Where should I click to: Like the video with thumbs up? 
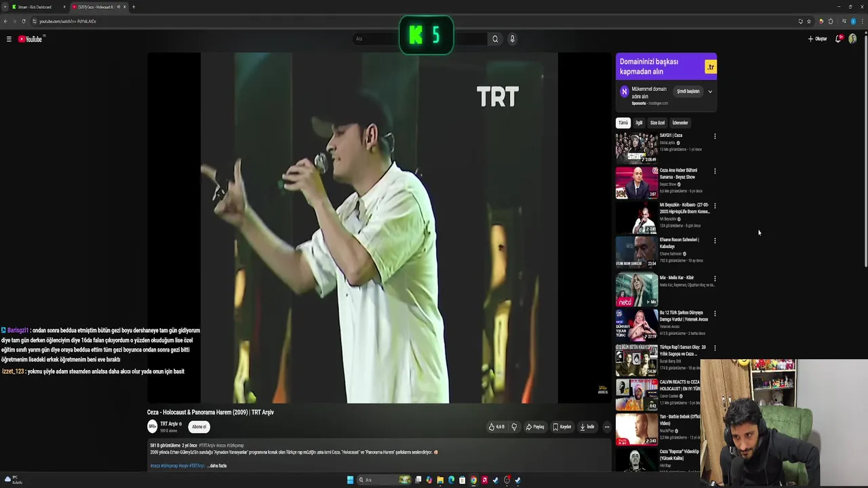[x=496, y=427]
